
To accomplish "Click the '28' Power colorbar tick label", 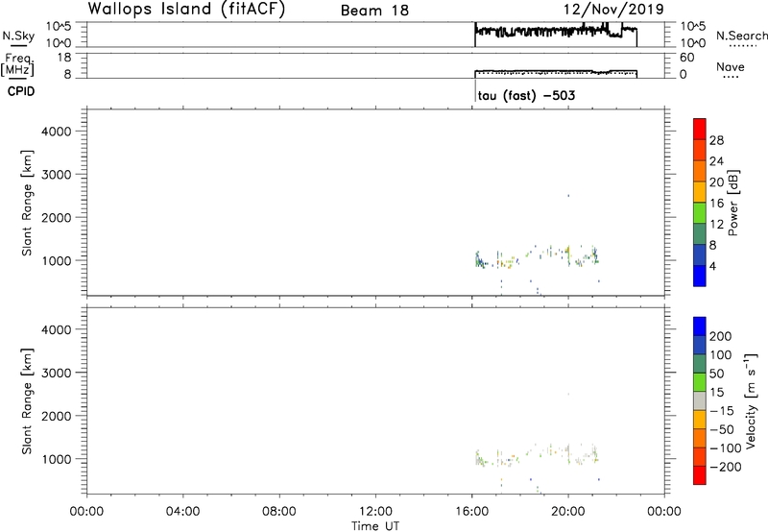I will tap(716, 140).
